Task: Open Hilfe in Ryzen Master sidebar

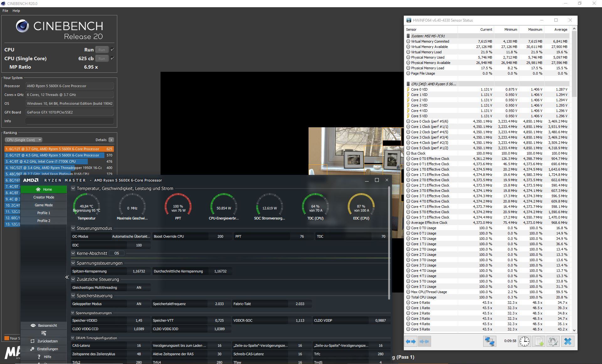Action: 44,357
